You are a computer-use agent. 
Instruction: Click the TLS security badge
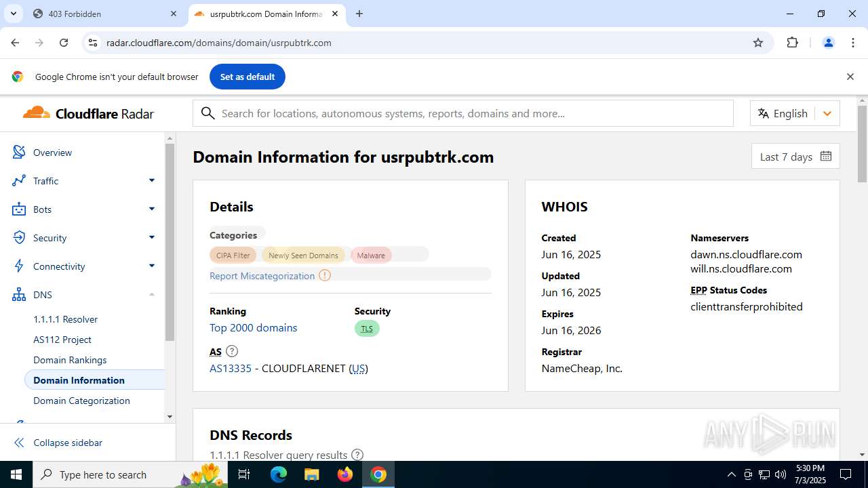coord(367,329)
